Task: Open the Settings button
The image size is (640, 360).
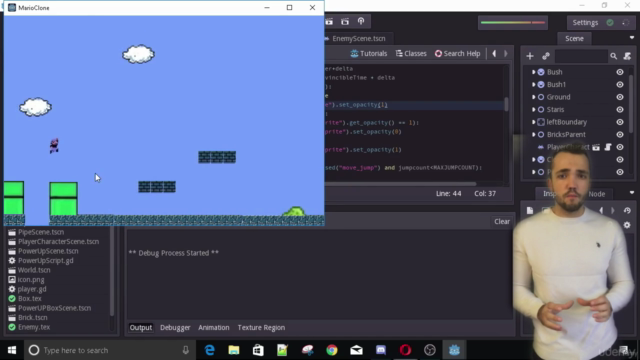Action: click(x=585, y=22)
